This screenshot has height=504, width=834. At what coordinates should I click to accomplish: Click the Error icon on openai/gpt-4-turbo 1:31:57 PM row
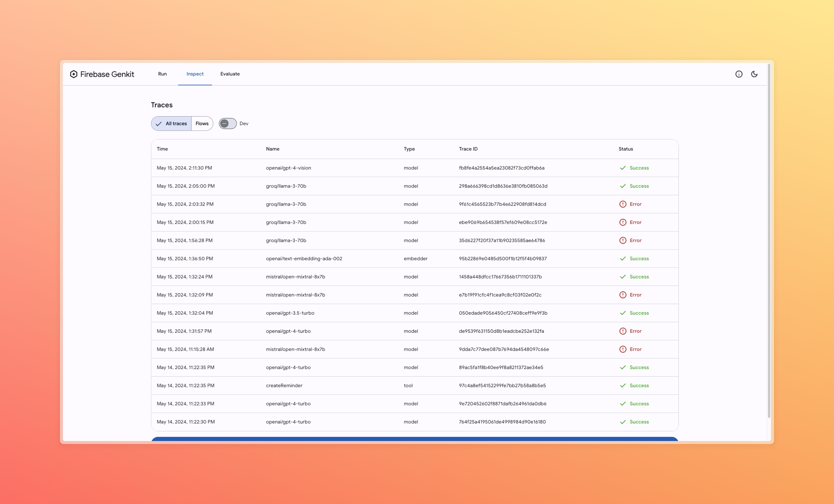point(622,331)
